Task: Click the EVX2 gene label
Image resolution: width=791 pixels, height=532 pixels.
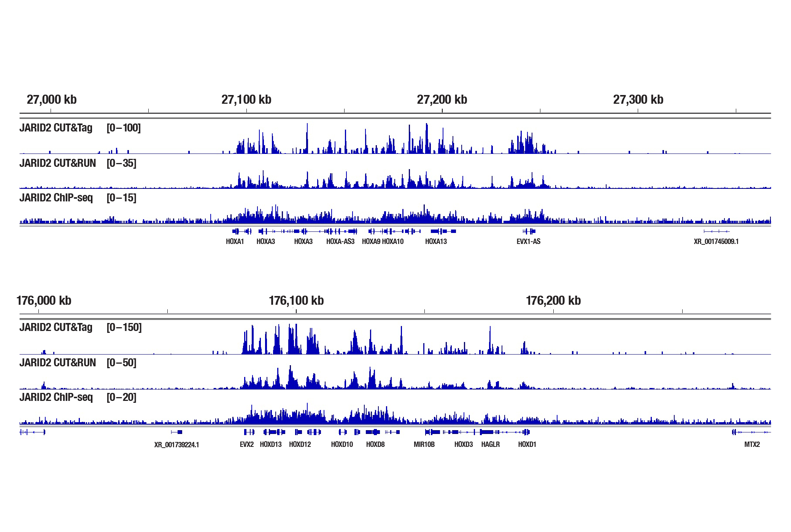Action: tap(247, 445)
